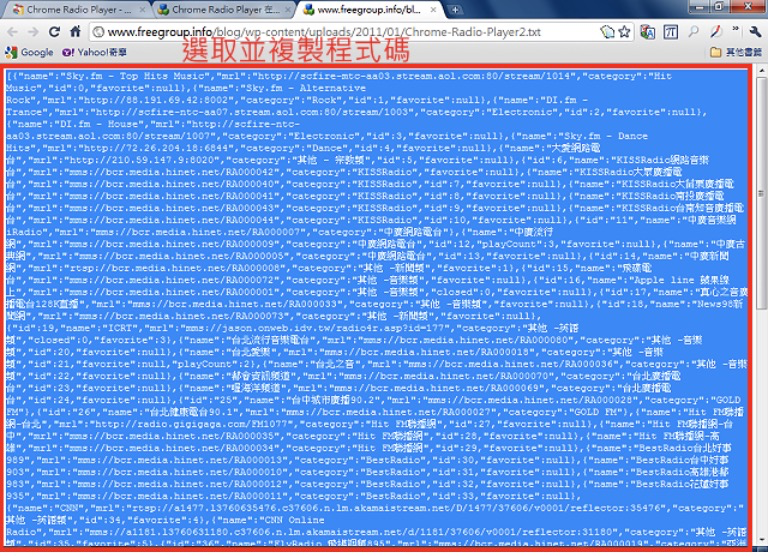Open the Chrome wrench menu

tap(755, 32)
